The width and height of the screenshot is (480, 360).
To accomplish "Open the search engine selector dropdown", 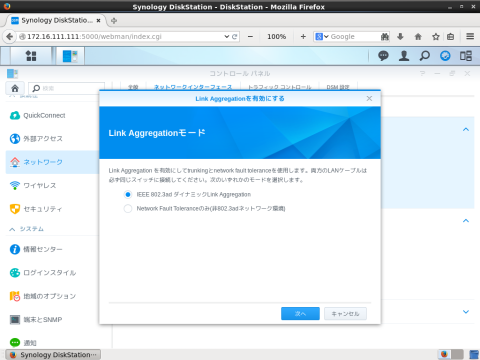I will [x=322, y=37].
